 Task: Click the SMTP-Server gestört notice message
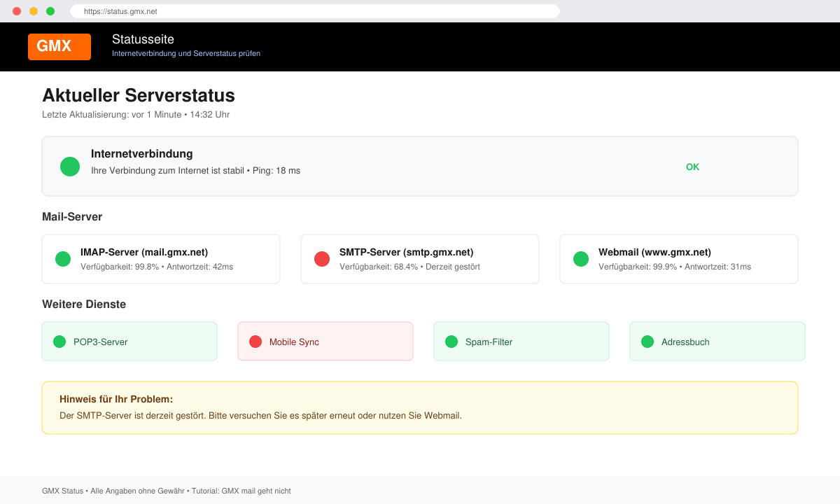260,416
